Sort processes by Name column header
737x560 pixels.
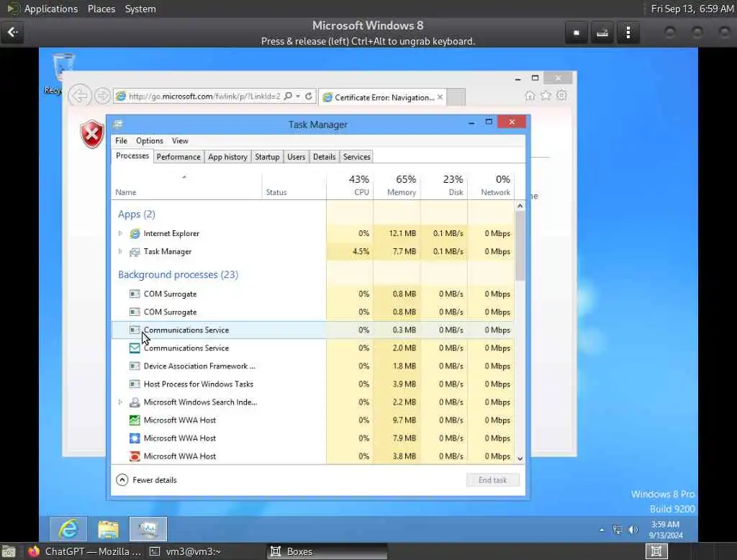click(186, 185)
